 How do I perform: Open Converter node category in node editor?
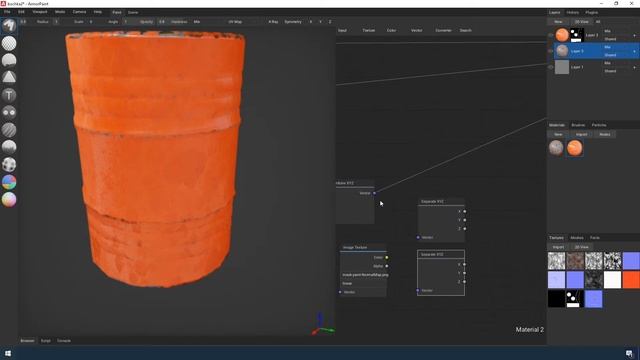pos(443,30)
